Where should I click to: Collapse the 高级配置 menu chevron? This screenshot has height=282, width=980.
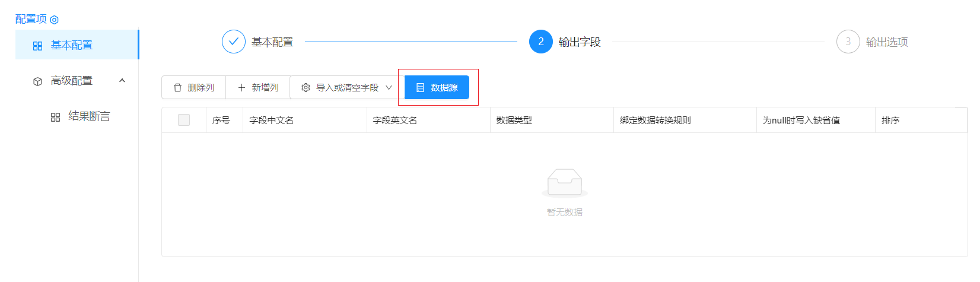pos(122,81)
